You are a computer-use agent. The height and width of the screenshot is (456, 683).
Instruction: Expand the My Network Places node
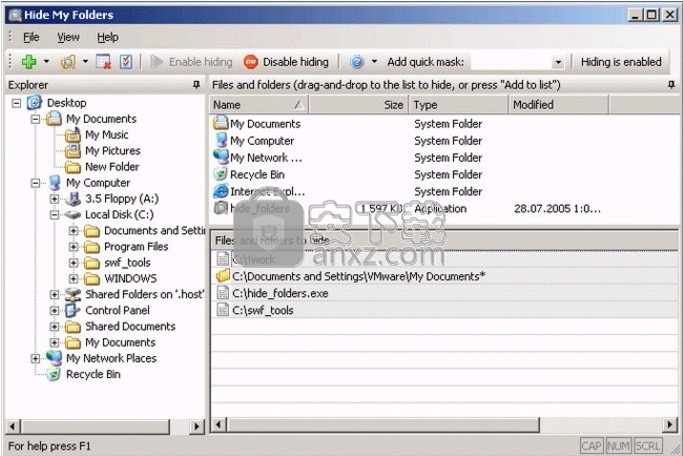click(35, 359)
